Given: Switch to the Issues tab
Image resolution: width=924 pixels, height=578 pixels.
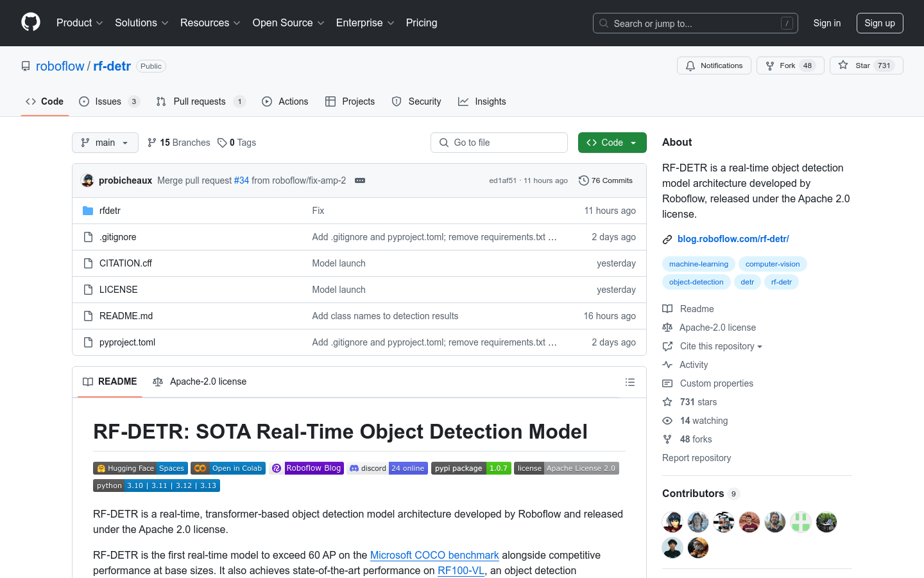Looking at the screenshot, I should point(108,101).
